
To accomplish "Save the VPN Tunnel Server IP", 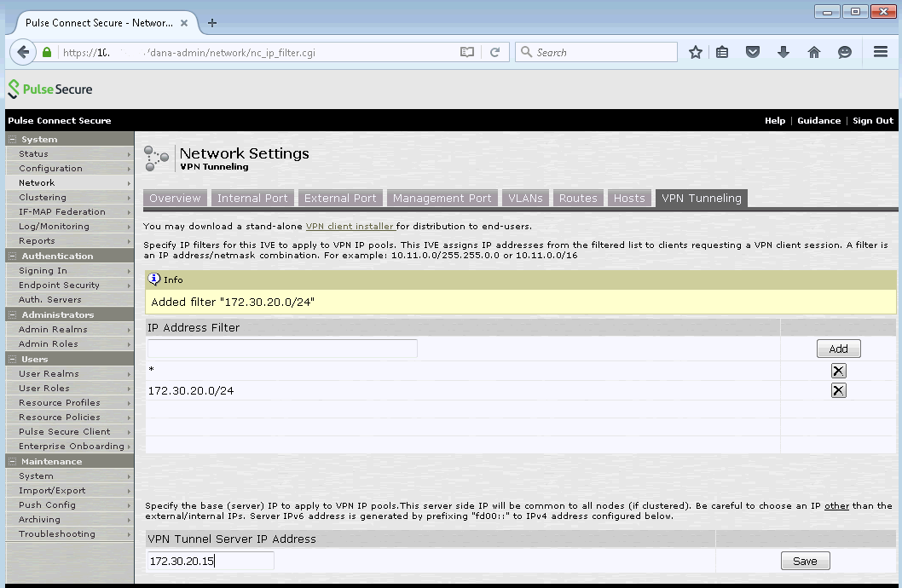I will (805, 561).
